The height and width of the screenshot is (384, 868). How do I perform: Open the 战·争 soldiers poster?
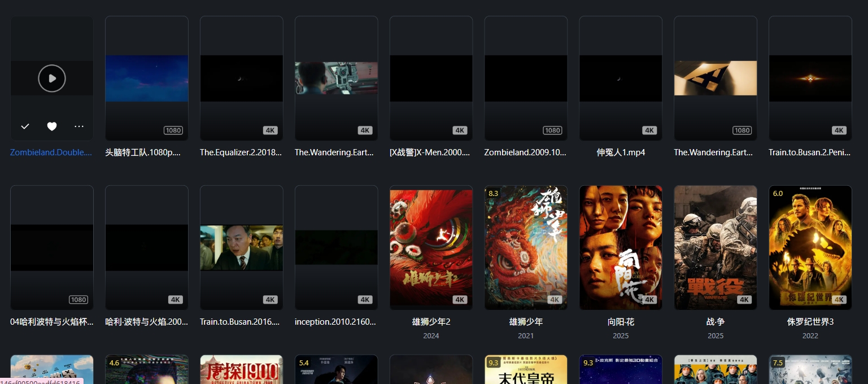716,248
